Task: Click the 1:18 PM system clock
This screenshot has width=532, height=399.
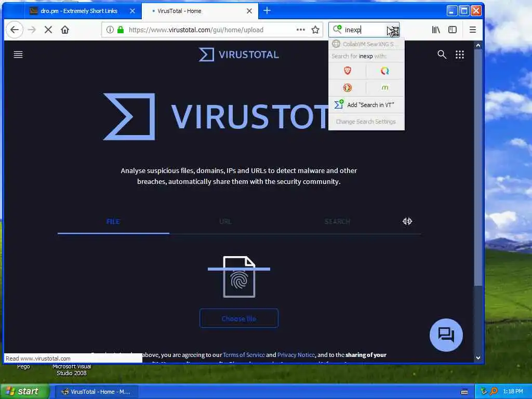Action: click(513, 392)
